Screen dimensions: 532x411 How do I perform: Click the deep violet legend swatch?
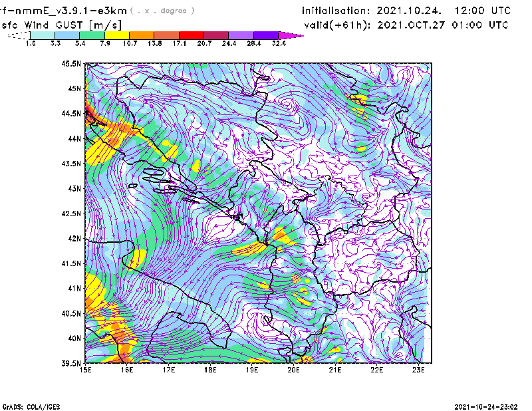(x=265, y=35)
